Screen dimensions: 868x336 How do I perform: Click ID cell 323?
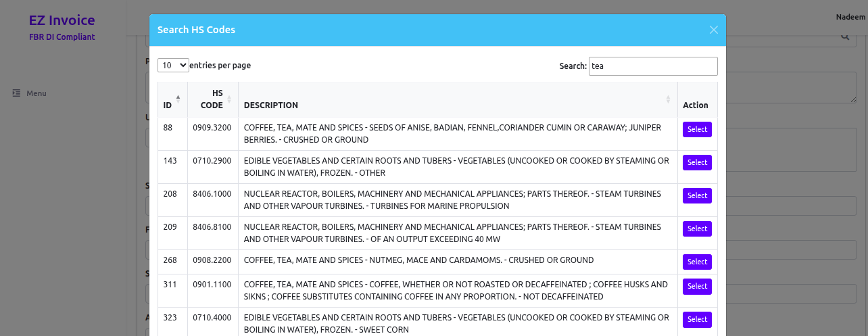click(x=172, y=322)
